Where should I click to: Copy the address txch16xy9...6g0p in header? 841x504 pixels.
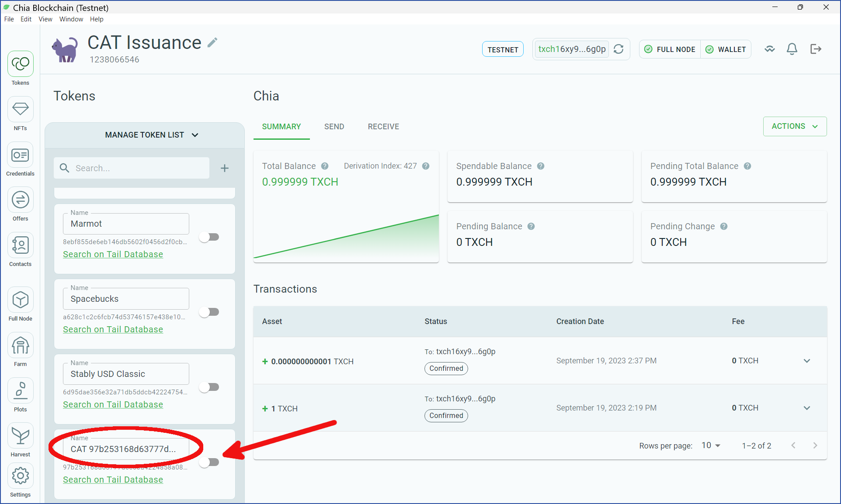click(572, 49)
